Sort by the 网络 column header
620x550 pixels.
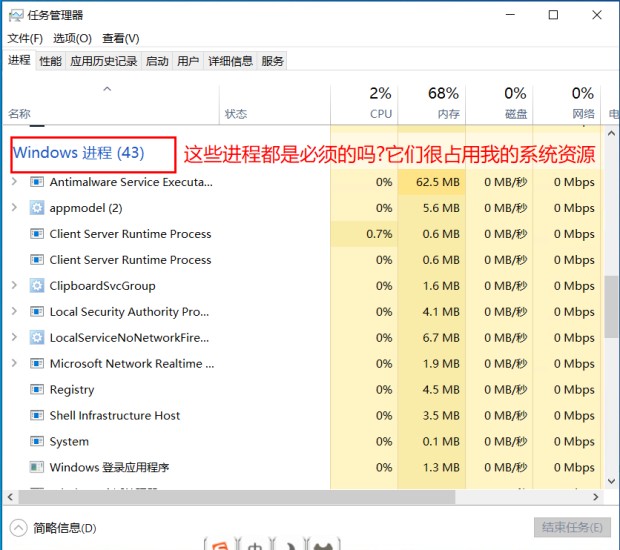(567, 104)
